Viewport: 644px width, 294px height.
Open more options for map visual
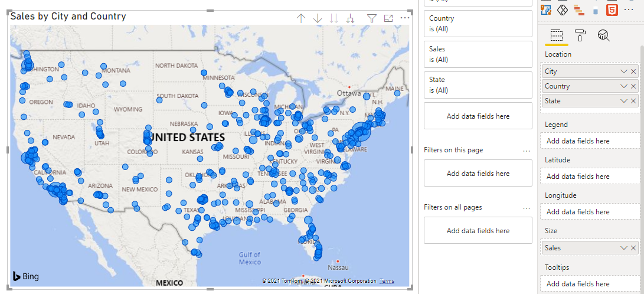[x=405, y=18]
